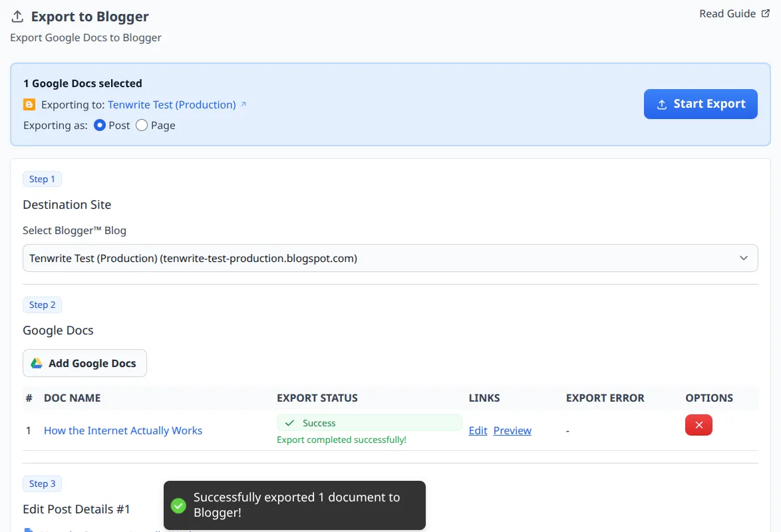Select the Page radio button
The width and height of the screenshot is (781, 532).
coord(141,125)
